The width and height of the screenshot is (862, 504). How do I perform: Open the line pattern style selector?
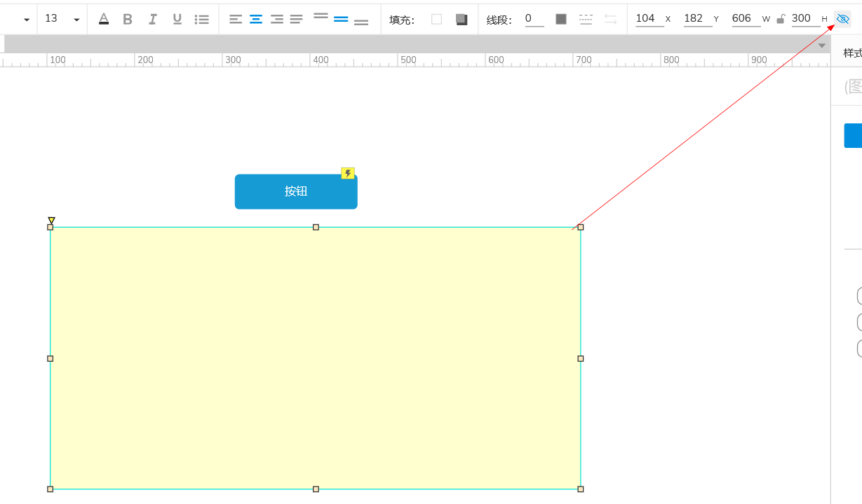click(x=586, y=19)
